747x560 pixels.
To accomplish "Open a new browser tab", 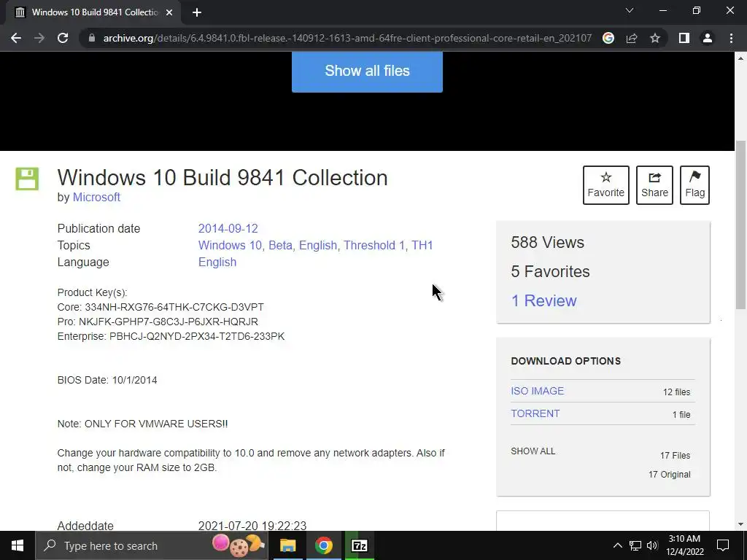I will pos(197,12).
